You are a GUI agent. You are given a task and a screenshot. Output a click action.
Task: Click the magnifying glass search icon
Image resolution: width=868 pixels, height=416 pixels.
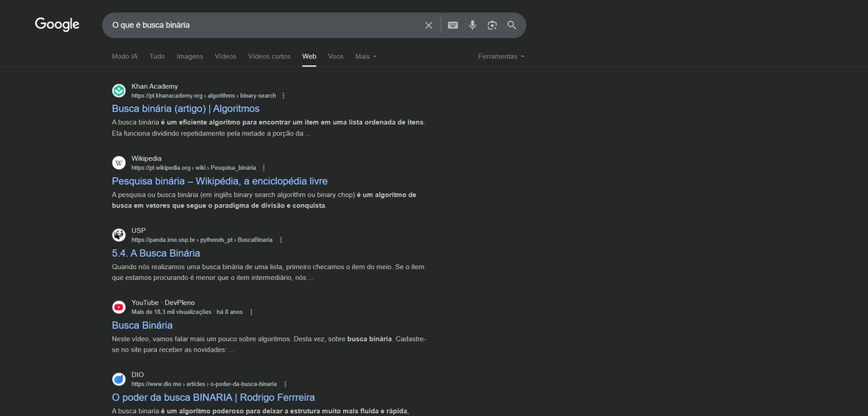click(511, 25)
